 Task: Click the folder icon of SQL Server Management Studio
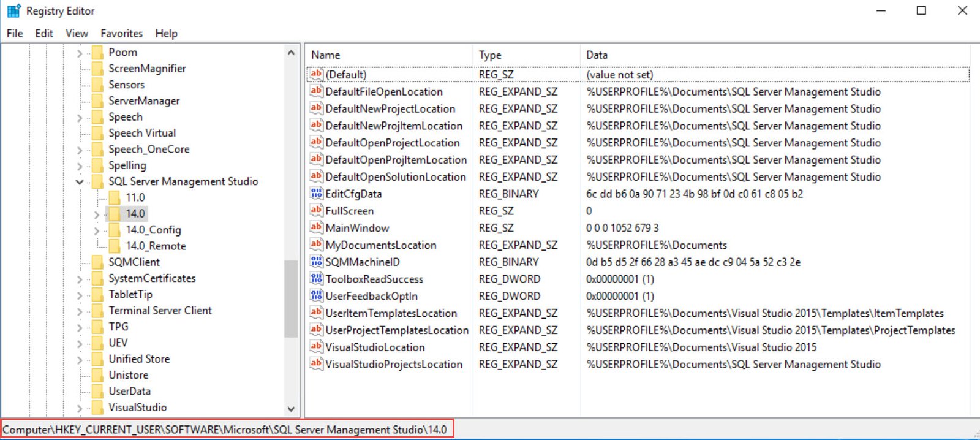[97, 181]
